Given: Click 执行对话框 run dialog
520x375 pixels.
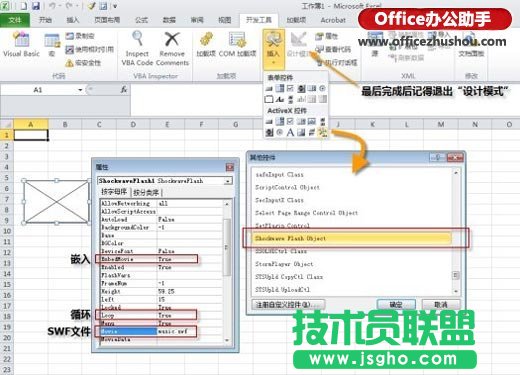Looking at the screenshot, I should pyautogui.click(x=337, y=62).
